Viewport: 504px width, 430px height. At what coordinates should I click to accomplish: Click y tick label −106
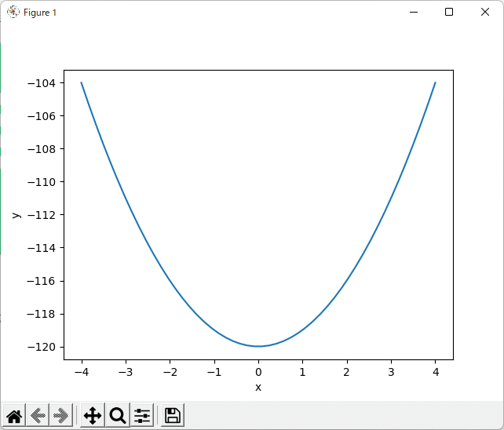coord(42,116)
